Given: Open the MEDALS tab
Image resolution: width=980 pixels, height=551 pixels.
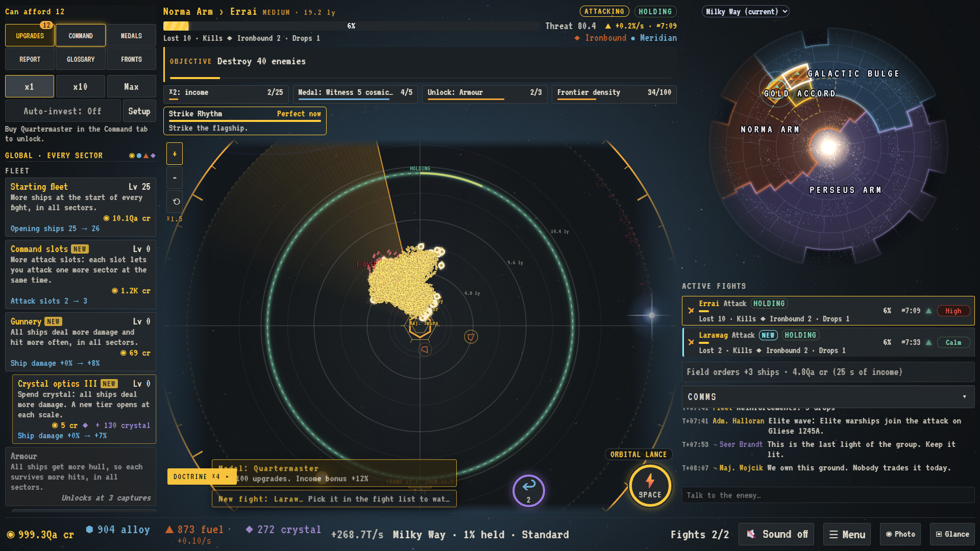Looking at the screenshot, I should pos(131,36).
